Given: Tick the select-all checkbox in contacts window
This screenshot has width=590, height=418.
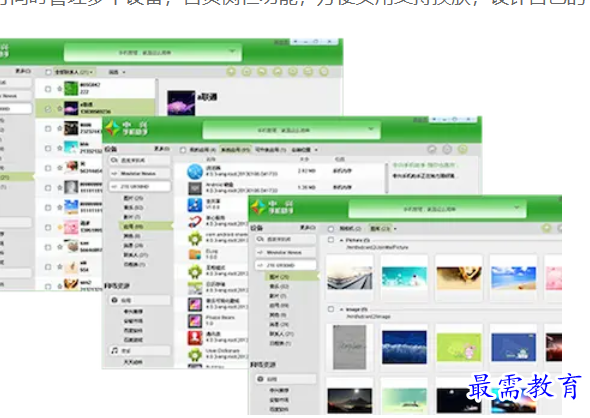Looking at the screenshot, I should click(x=48, y=72).
